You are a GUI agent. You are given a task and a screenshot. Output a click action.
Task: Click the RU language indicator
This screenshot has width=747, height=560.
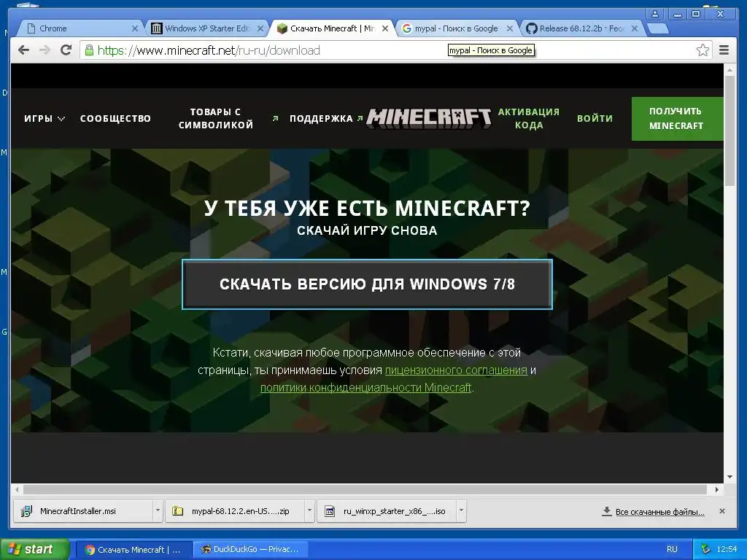672,550
